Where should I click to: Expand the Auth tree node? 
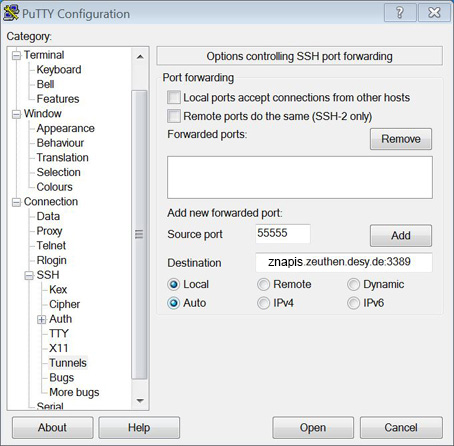tap(42, 320)
